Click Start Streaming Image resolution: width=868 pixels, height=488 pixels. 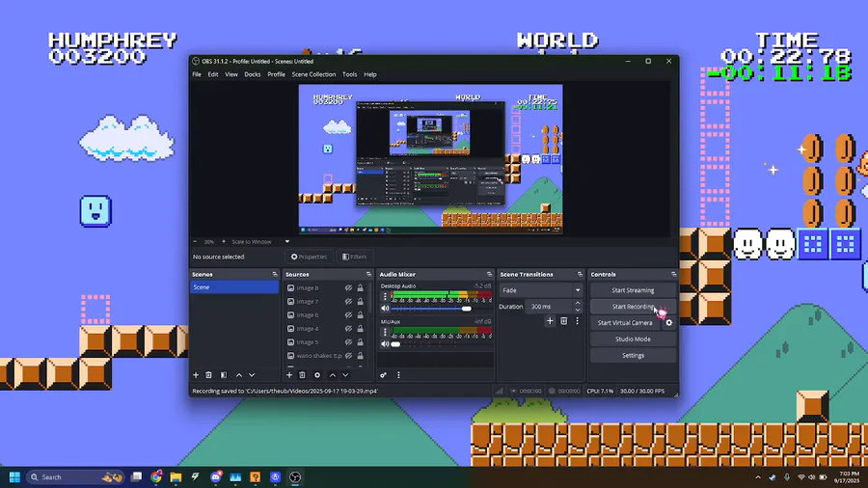[633, 290]
